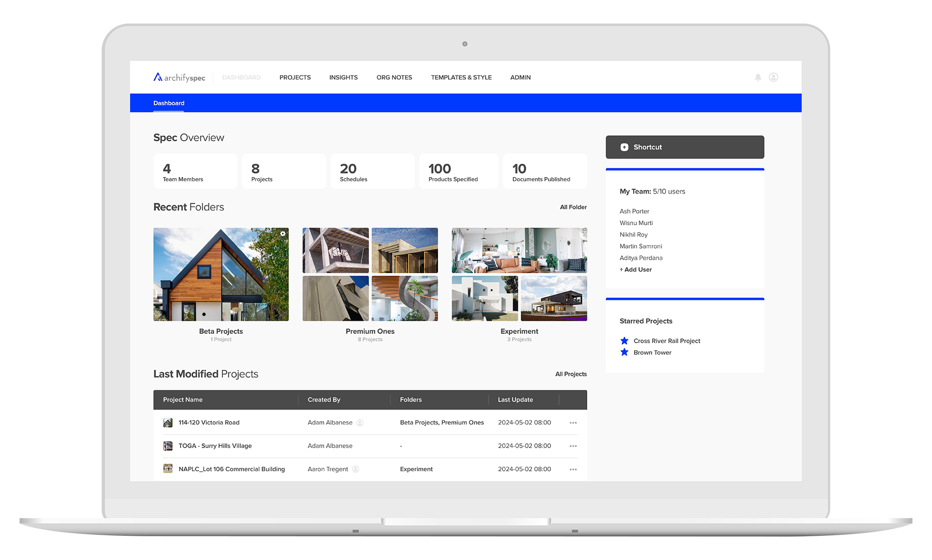Click the + Add User link

pyautogui.click(x=635, y=270)
